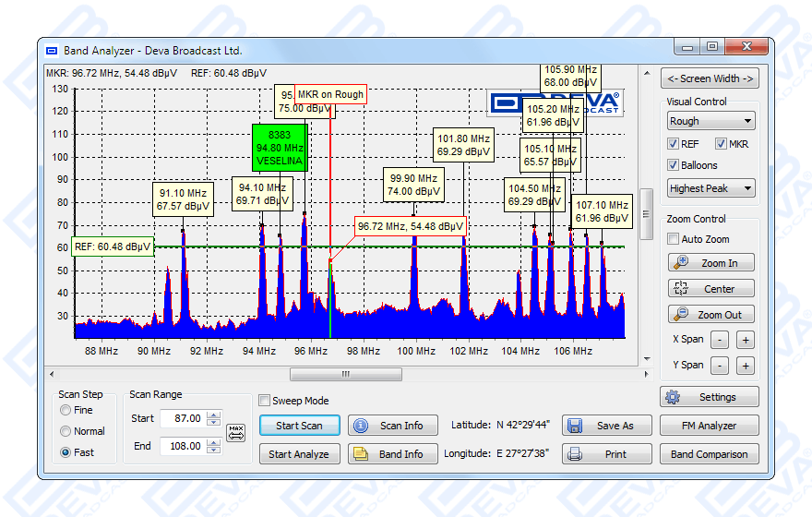The image size is (812, 517).
Task: Open Settings with the gear button
Action: click(709, 397)
